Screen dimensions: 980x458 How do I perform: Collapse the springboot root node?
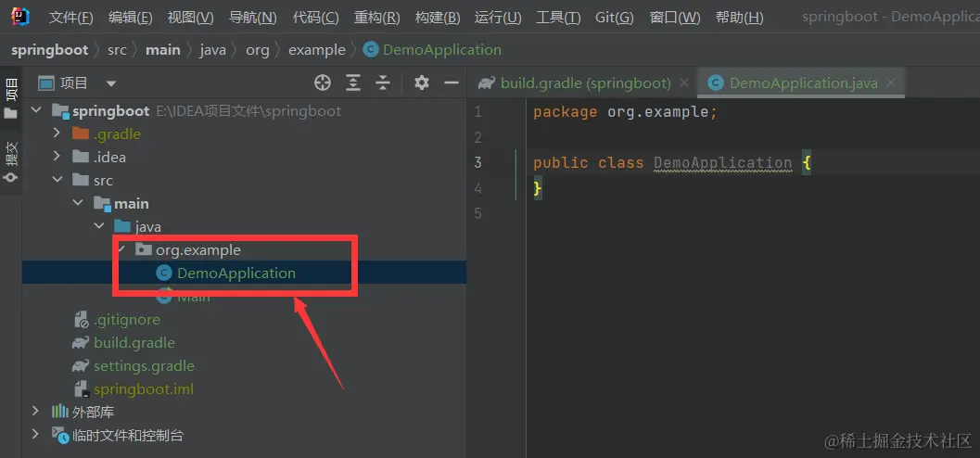36,111
